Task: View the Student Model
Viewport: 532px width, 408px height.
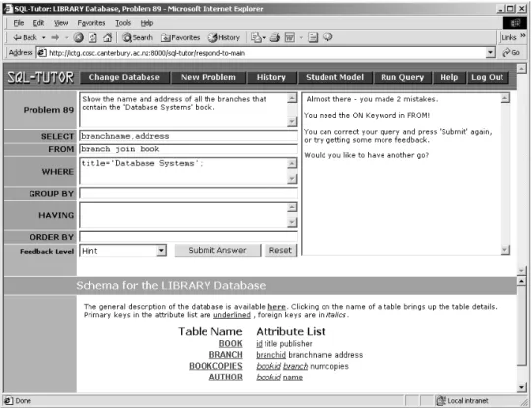Action: 335,77
